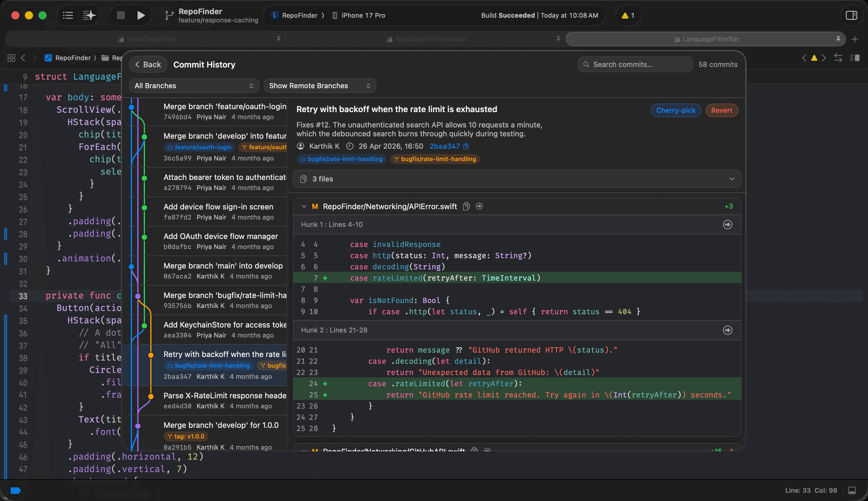
Task: Toggle the pin on the RepoSearchViewModel tab
Action: click(x=558, y=39)
